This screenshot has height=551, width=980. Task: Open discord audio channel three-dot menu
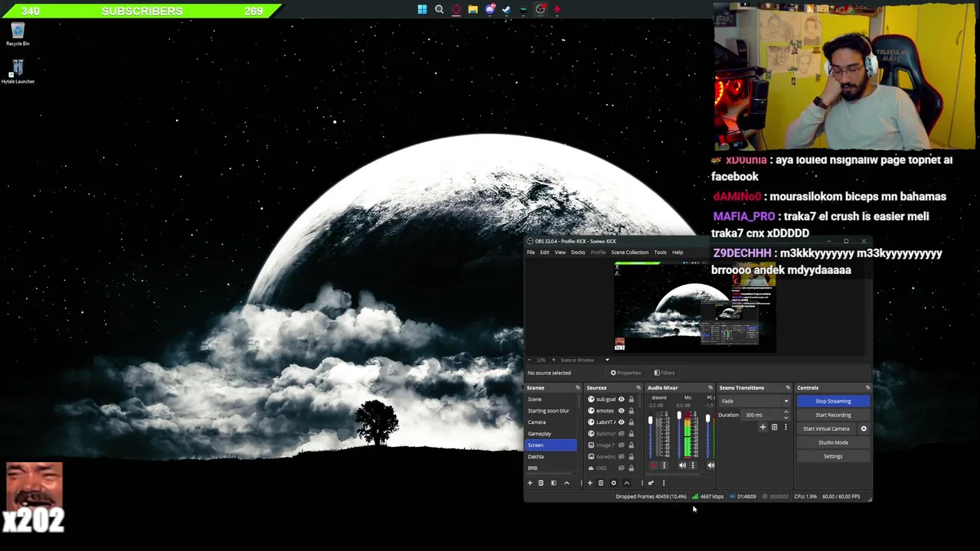click(x=664, y=465)
